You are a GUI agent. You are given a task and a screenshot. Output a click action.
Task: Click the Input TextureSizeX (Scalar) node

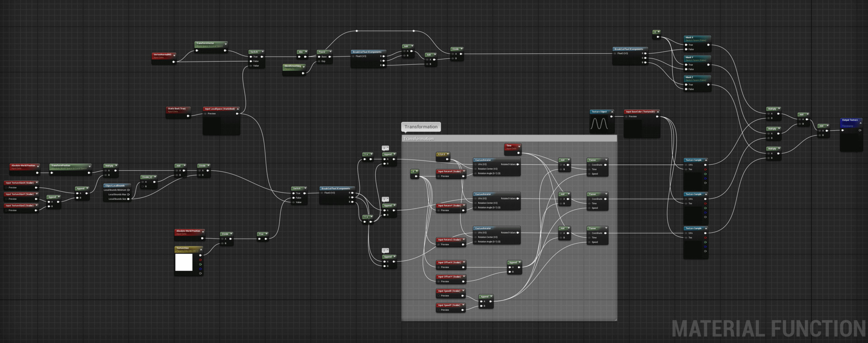(x=20, y=183)
